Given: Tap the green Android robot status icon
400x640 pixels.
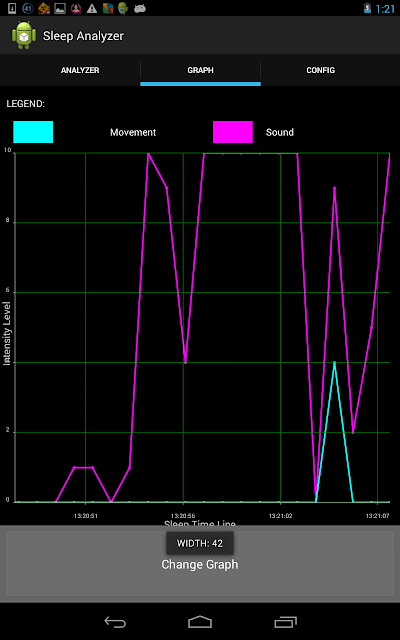Looking at the screenshot, I should [123, 8].
